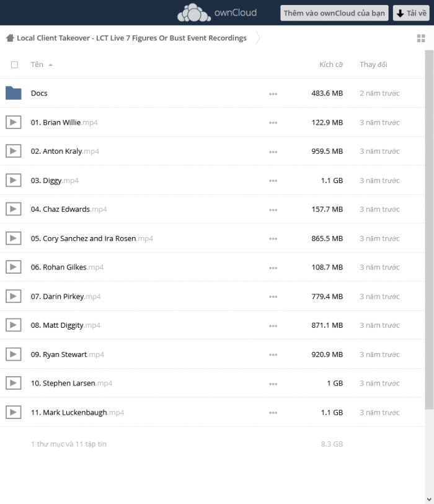Click '1 thư mục và 11 tập tin' summary
Viewport: 434px width, 504px height.
click(69, 444)
